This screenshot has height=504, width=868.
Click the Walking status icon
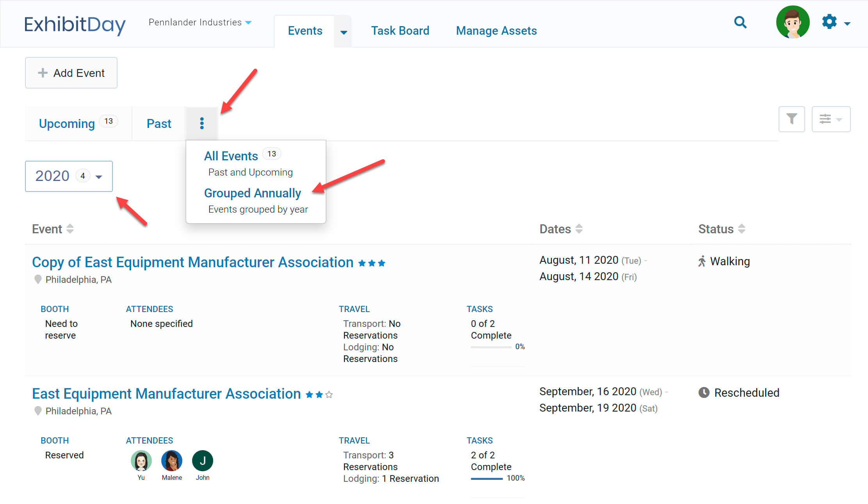tap(702, 261)
